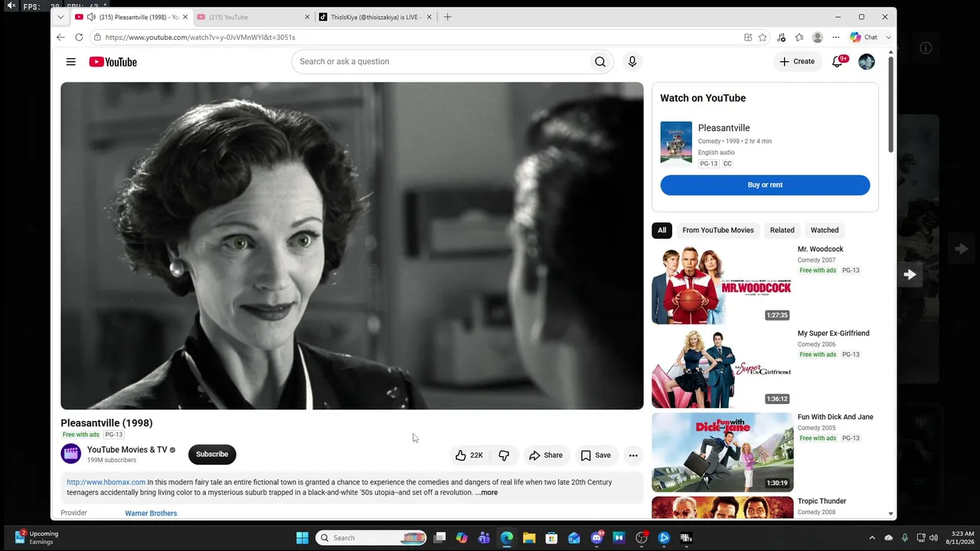Open the YouTube Movies & TV channel avatar
The height and width of the screenshot is (551, 980).
click(x=70, y=454)
